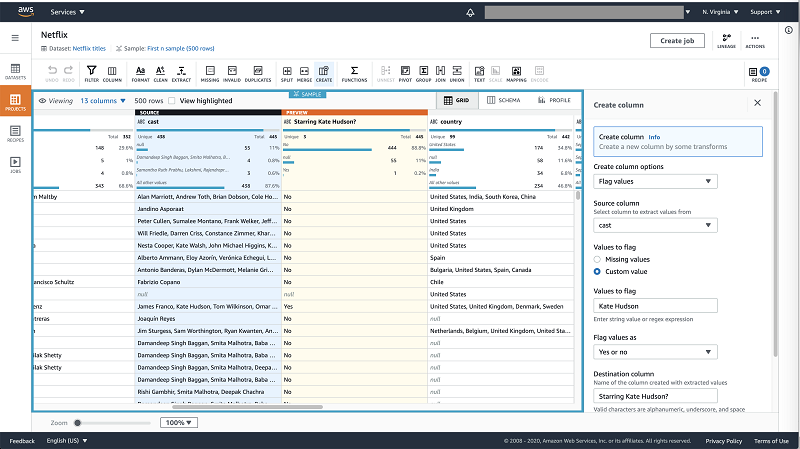Open the First n sample link
The image size is (800, 449).
pos(181,48)
